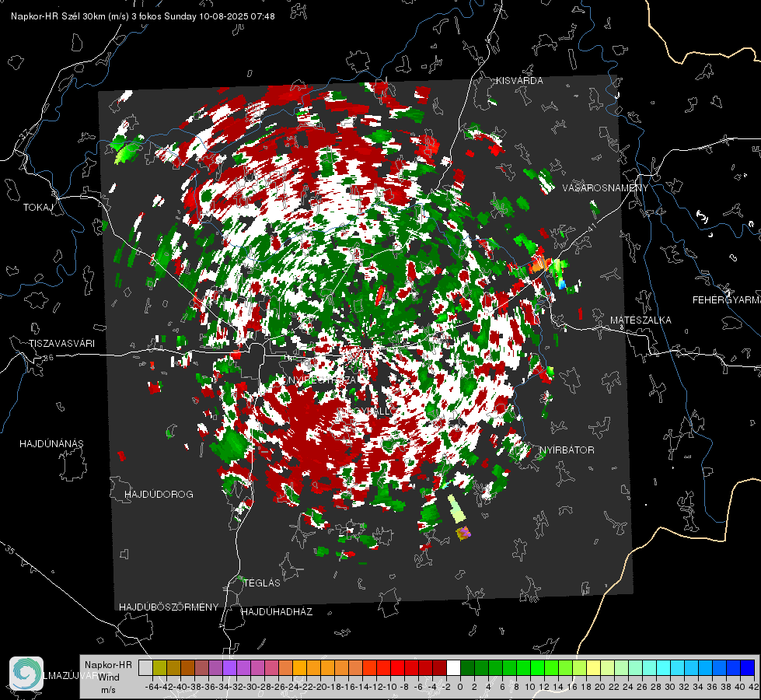Click the road number 36 near Tiszavasvári
Screen dimensions: 761x700
pos(48,358)
